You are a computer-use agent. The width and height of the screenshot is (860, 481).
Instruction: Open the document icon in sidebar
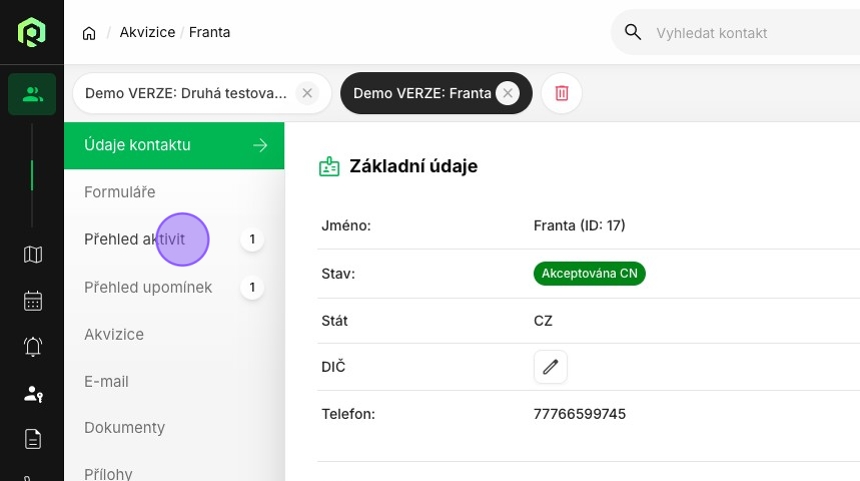33,439
